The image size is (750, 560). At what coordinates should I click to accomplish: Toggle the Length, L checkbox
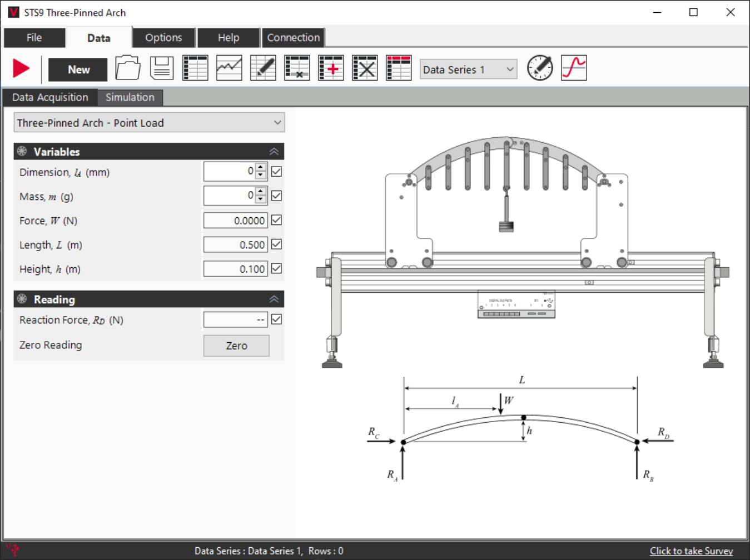click(276, 244)
